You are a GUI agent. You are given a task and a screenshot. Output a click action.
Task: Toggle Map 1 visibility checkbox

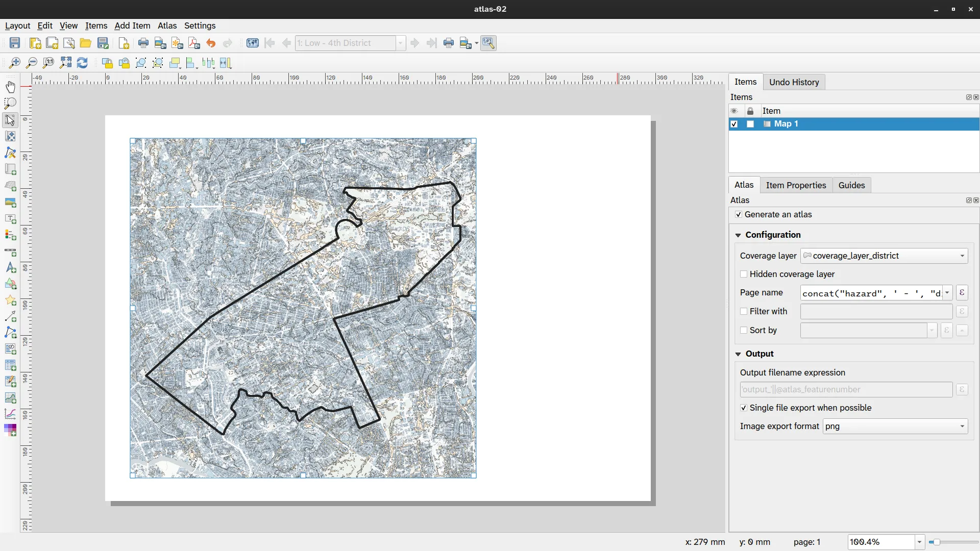pyautogui.click(x=734, y=124)
